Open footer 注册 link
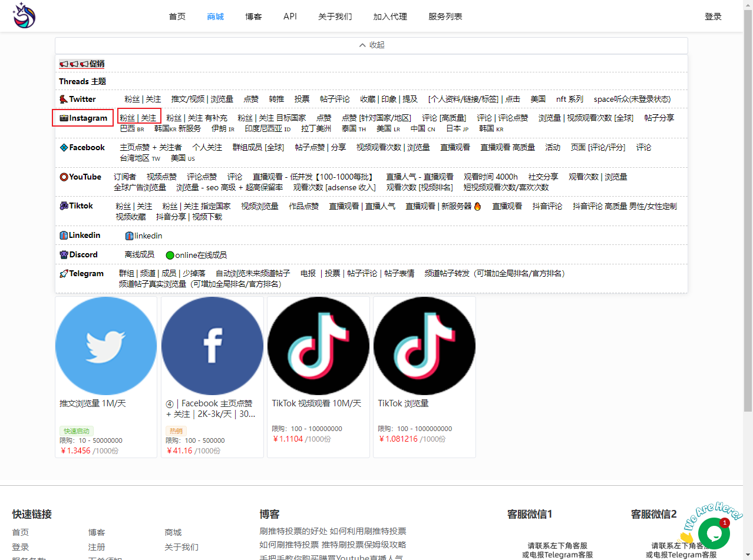753x560 pixels. pyautogui.click(x=97, y=547)
